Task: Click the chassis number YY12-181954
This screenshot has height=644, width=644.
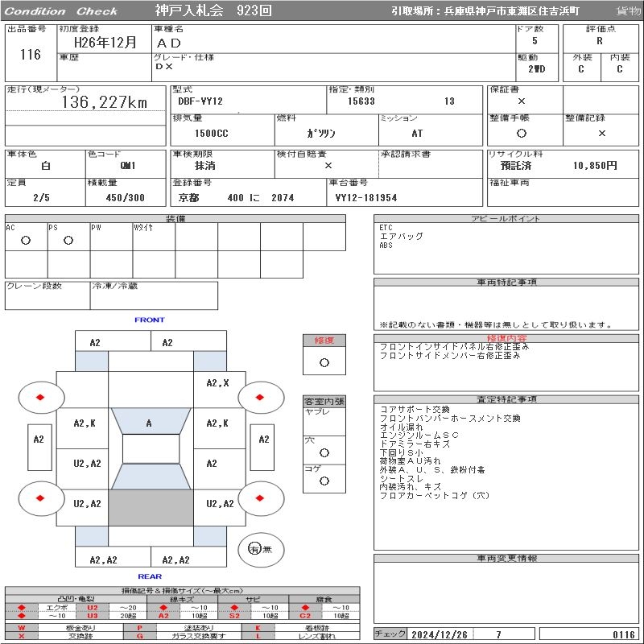Action: pos(366,197)
